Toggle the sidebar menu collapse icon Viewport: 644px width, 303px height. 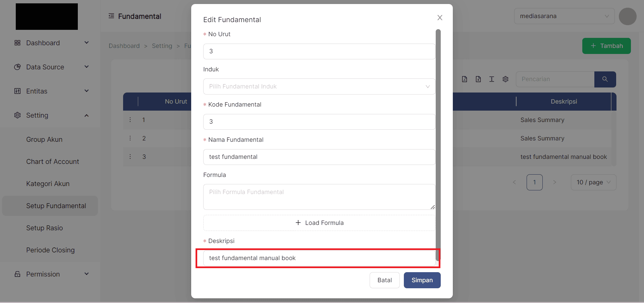tap(111, 16)
